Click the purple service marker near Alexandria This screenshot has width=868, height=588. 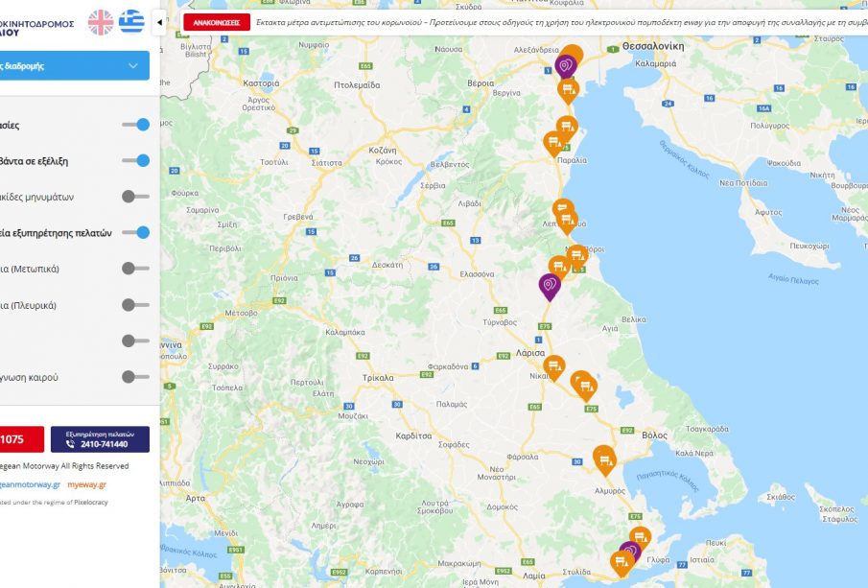566,65
